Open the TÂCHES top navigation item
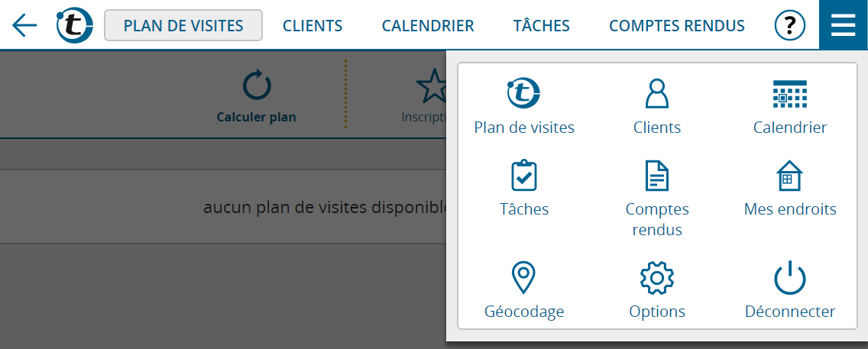868x349 pixels. click(542, 25)
